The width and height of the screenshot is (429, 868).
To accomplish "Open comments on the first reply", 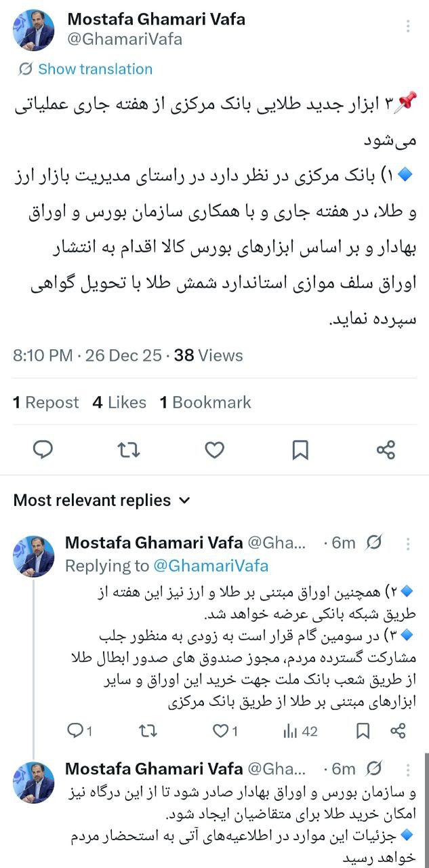I will [75, 730].
